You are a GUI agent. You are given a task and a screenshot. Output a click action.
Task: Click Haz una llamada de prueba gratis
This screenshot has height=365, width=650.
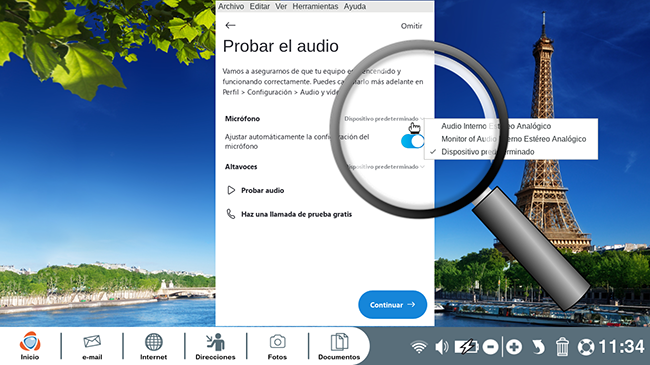[296, 214]
